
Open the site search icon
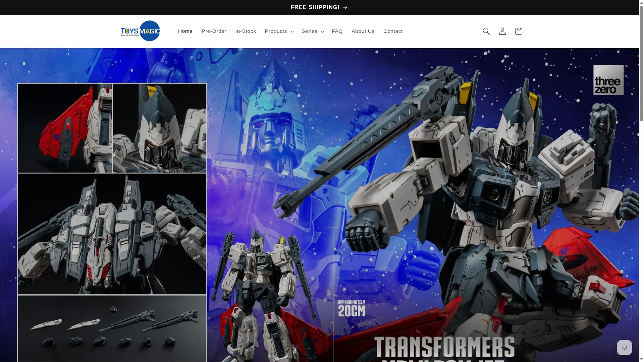point(486,31)
